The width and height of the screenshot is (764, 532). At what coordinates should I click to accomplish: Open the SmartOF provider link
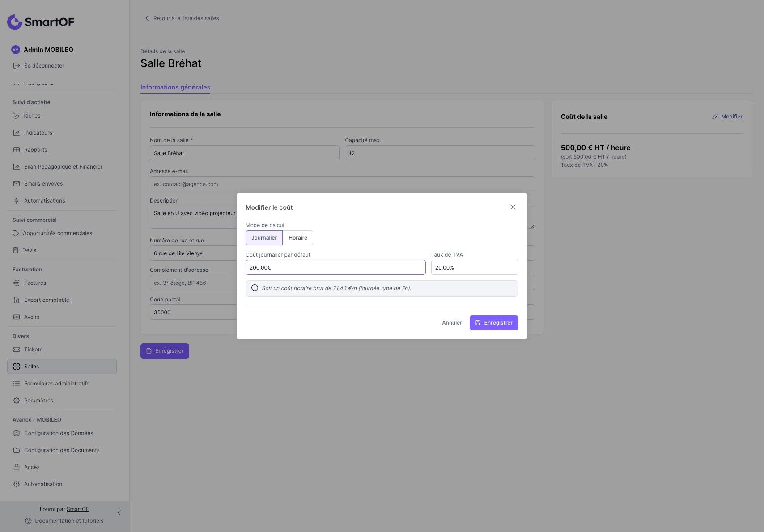(78, 509)
